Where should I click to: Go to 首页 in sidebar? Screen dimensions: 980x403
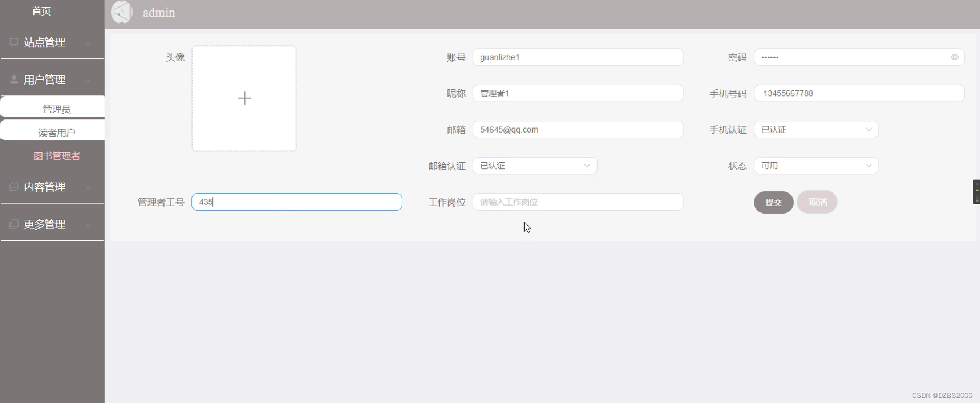pos(41,11)
